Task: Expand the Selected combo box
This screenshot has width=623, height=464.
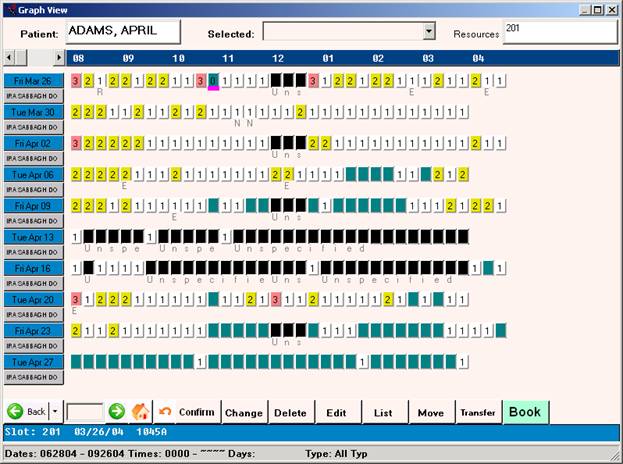Action: (x=429, y=32)
